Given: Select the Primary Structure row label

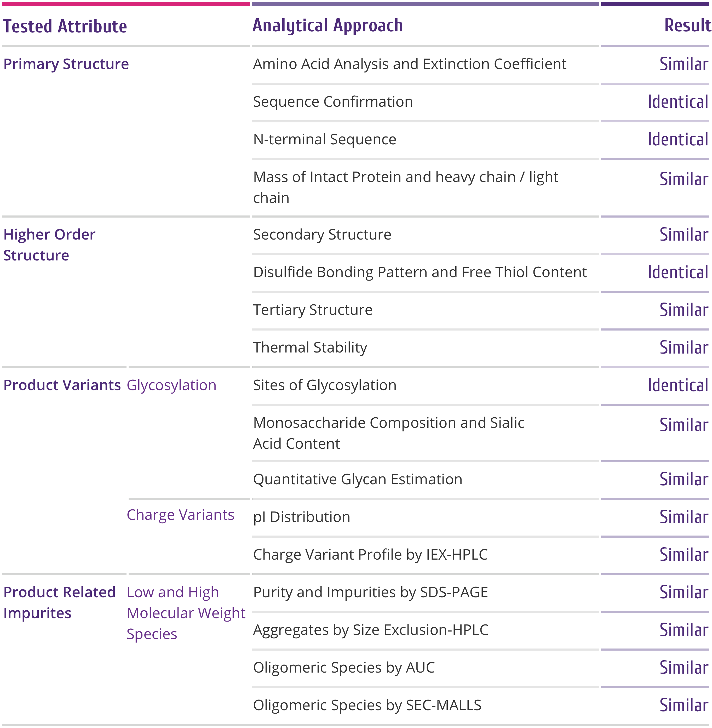Looking at the screenshot, I should (66, 64).
